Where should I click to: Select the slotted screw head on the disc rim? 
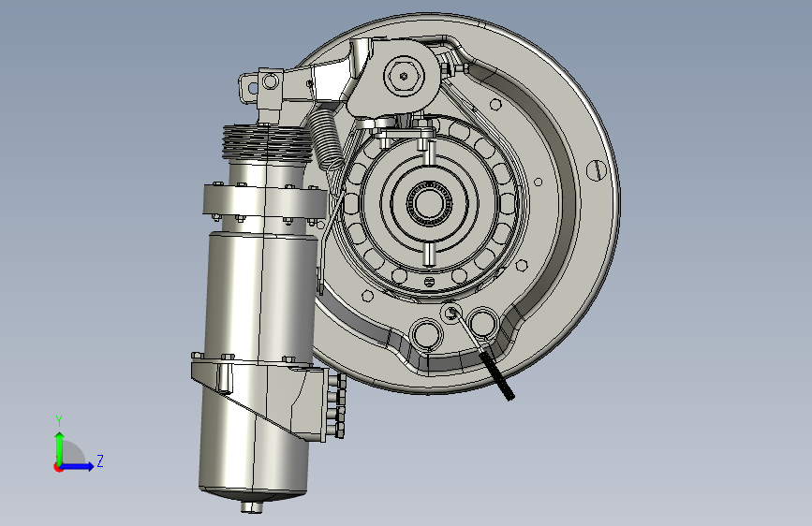pyautogui.click(x=596, y=169)
